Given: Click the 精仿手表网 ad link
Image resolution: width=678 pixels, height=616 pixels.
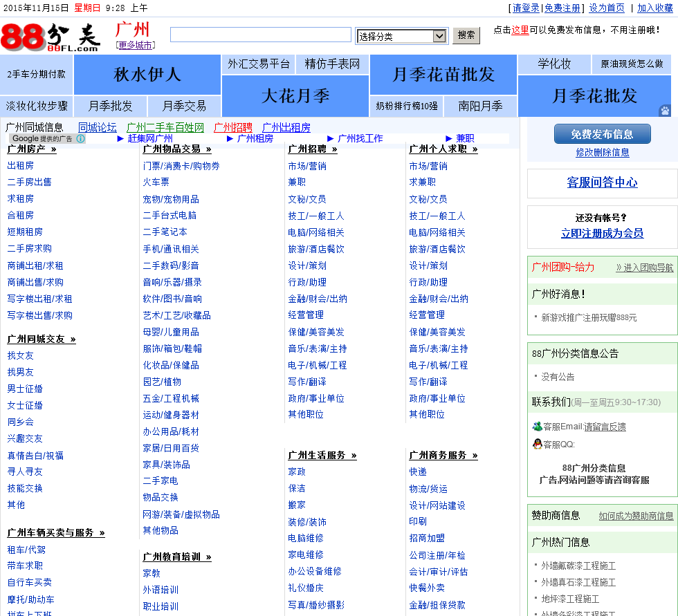Looking at the screenshot, I should (332, 64).
